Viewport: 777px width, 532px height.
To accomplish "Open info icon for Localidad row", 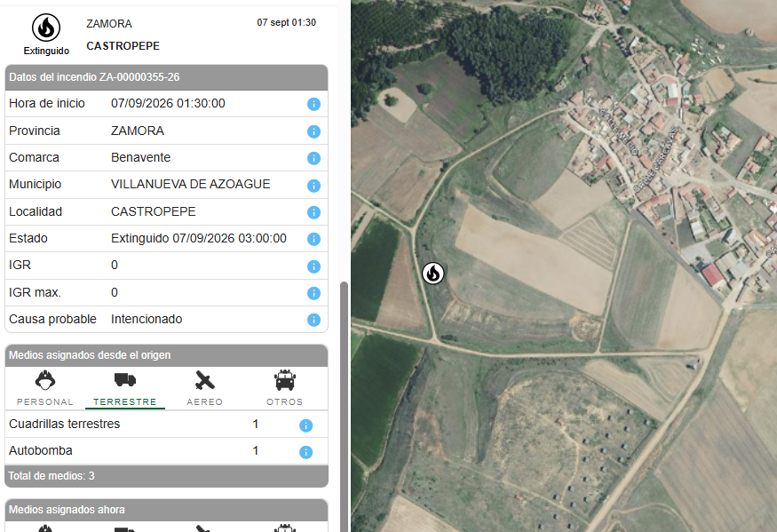I will 313,212.
